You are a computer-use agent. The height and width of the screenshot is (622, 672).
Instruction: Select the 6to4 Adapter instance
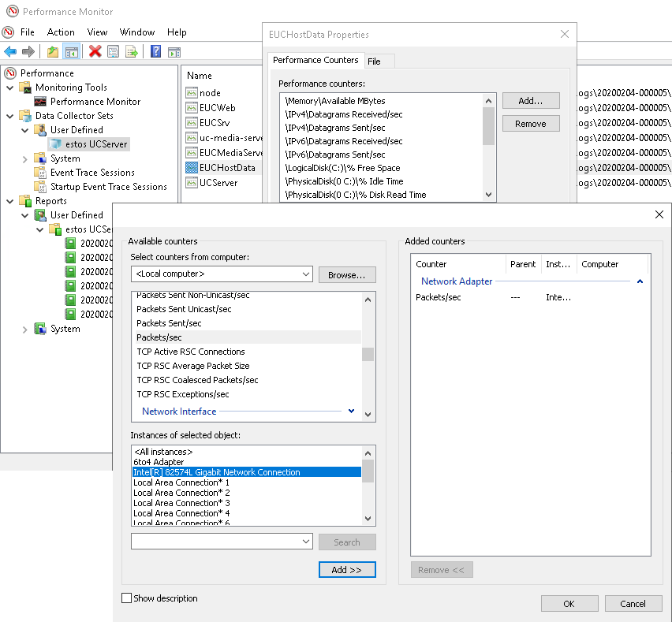pos(159,462)
